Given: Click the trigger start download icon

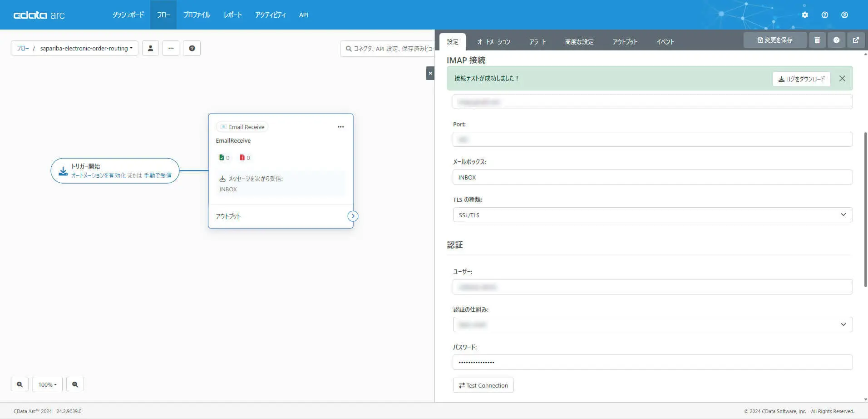Looking at the screenshot, I should [63, 171].
